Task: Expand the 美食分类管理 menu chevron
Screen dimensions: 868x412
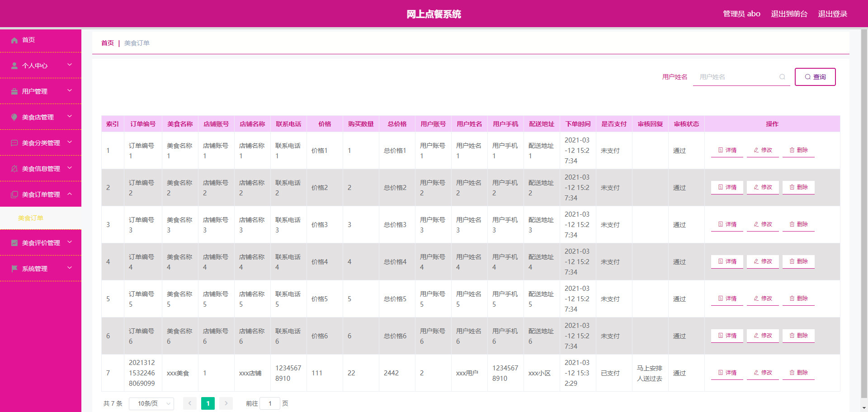Action: point(70,142)
